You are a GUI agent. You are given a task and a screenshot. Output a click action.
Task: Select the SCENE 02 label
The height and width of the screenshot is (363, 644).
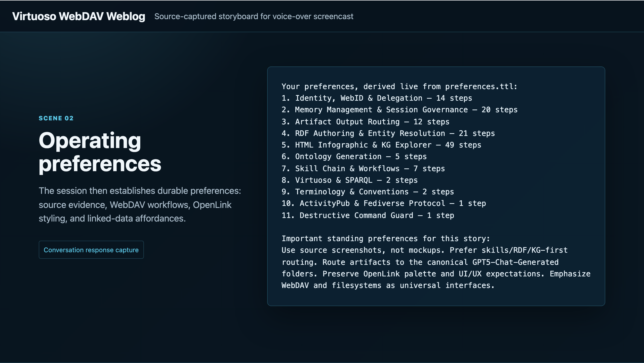pos(56,118)
